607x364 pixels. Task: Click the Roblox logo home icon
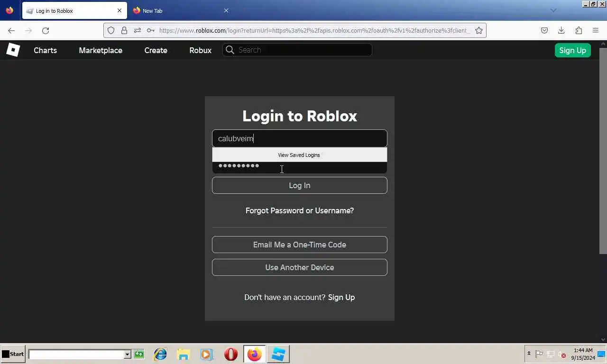pyautogui.click(x=13, y=50)
